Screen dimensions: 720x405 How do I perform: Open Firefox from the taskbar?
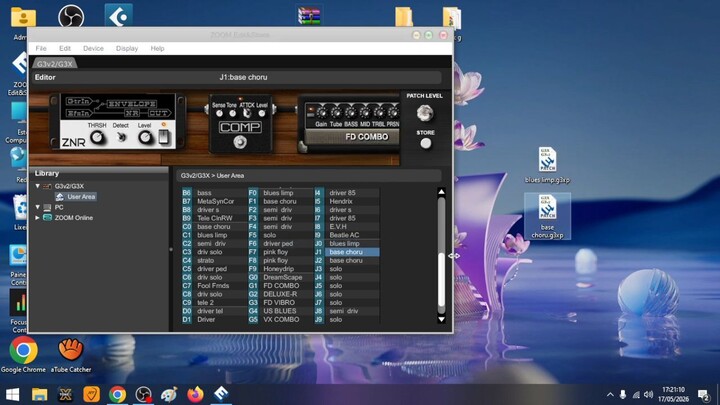click(195, 394)
